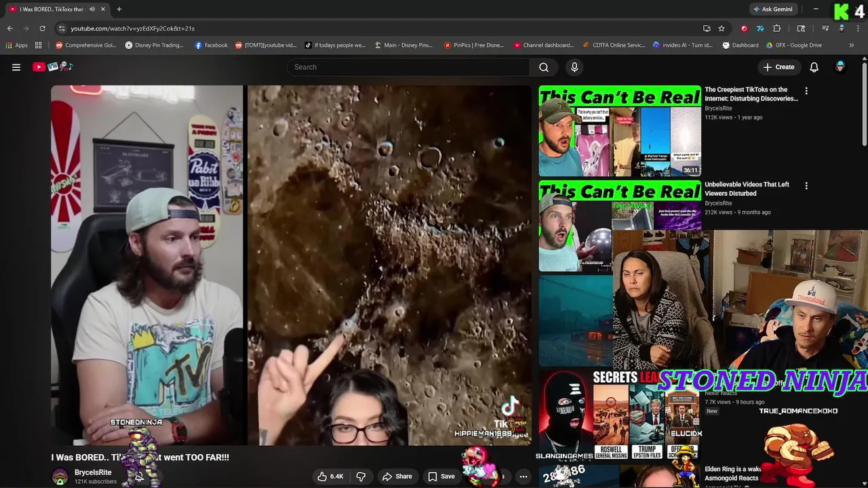Open the browser extensions puzzle icon
The height and width of the screenshot is (488, 868).
[777, 28]
